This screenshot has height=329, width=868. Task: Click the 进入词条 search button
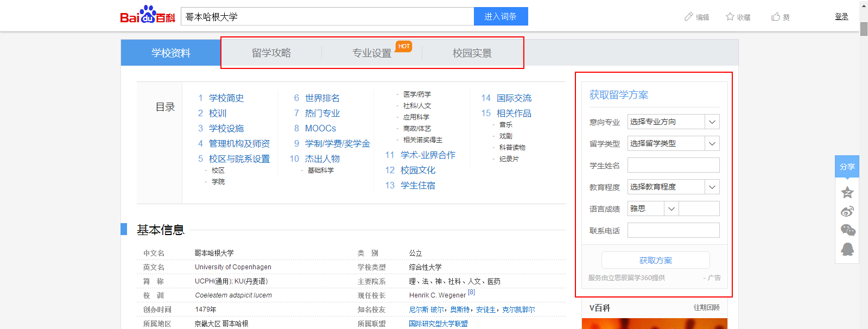[501, 16]
